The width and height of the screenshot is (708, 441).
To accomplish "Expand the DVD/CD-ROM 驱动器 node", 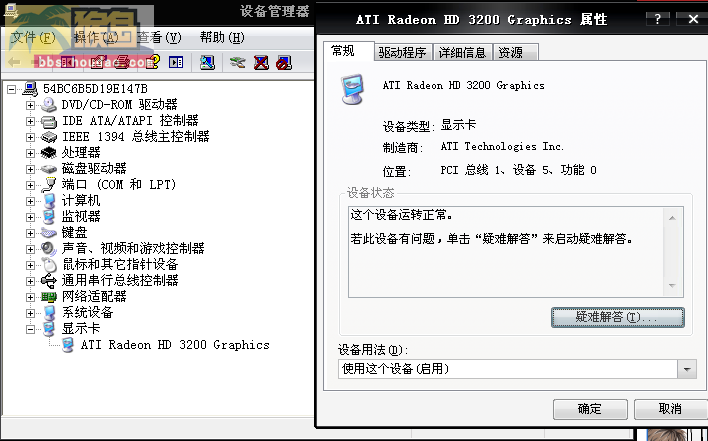I will coord(30,105).
